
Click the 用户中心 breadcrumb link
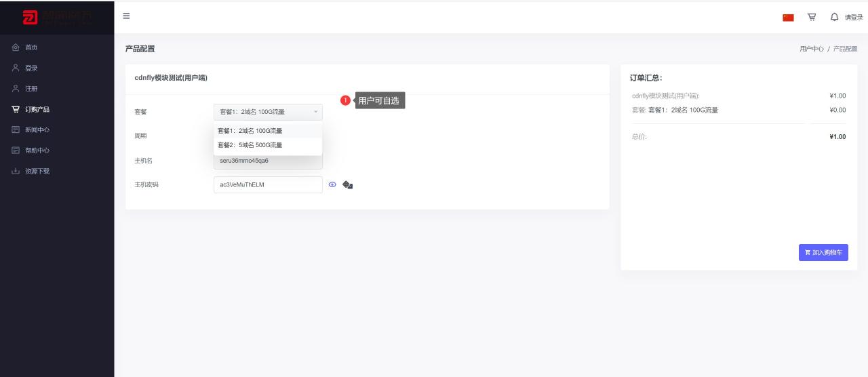[811, 49]
